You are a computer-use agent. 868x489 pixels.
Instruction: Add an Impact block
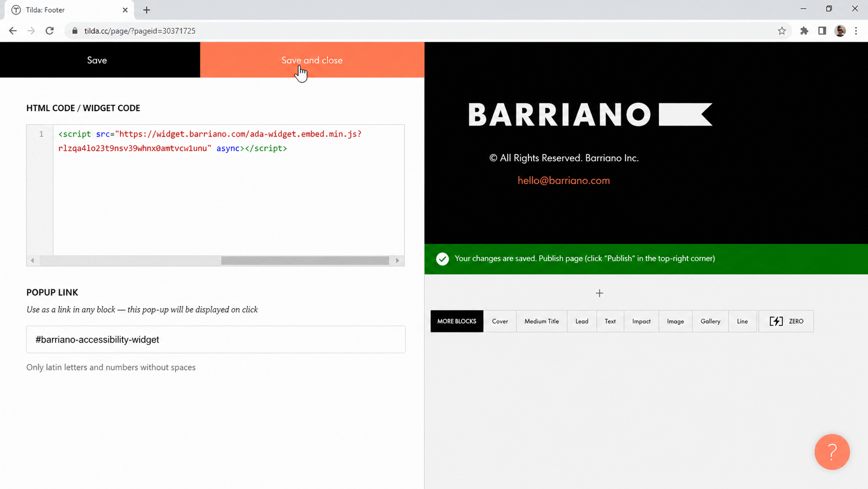641,321
